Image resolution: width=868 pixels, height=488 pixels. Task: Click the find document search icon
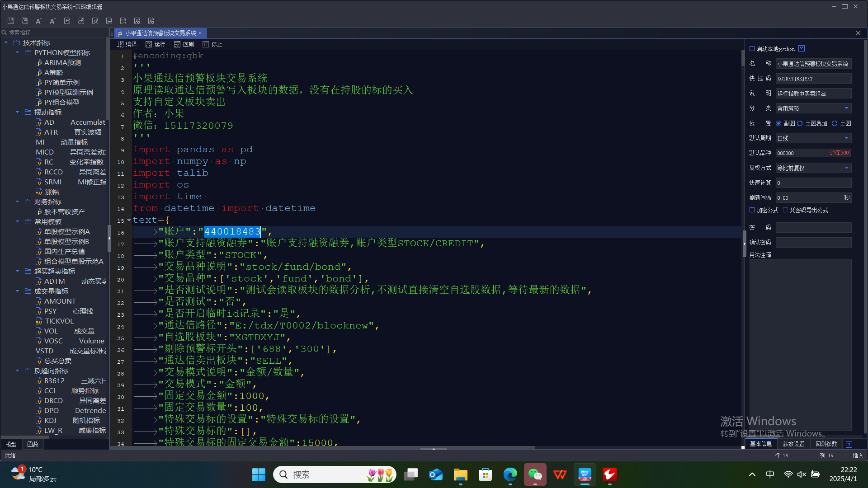pyautogui.click(x=95, y=21)
